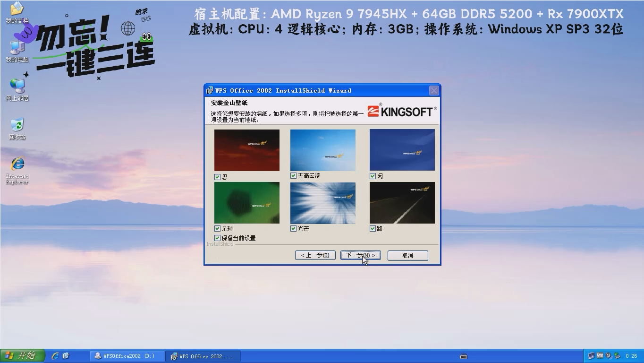Click the speaker-shaped tray icon
Image resolution: width=644 pixels, height=363 pixels.
(x=609, y=356)
